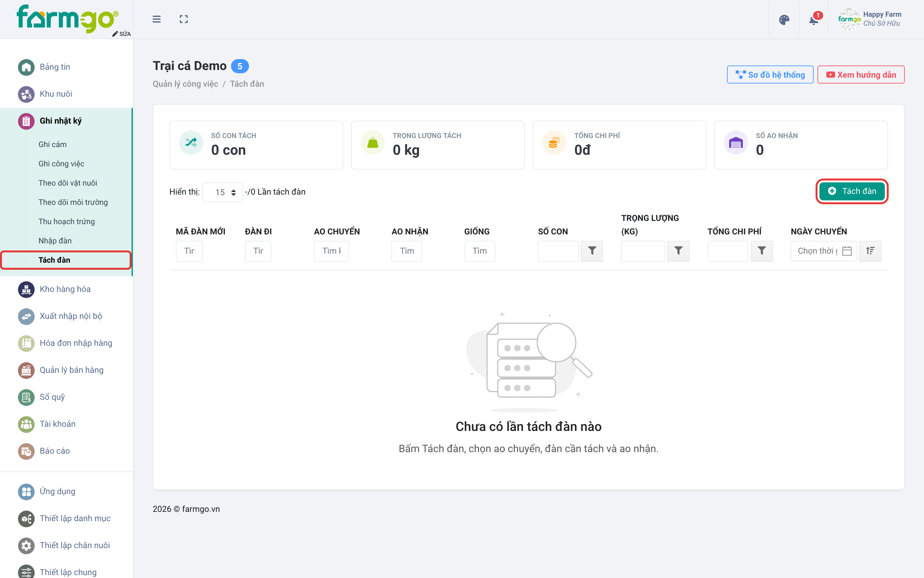Click the Ao chuyển search field

[331, 251]
